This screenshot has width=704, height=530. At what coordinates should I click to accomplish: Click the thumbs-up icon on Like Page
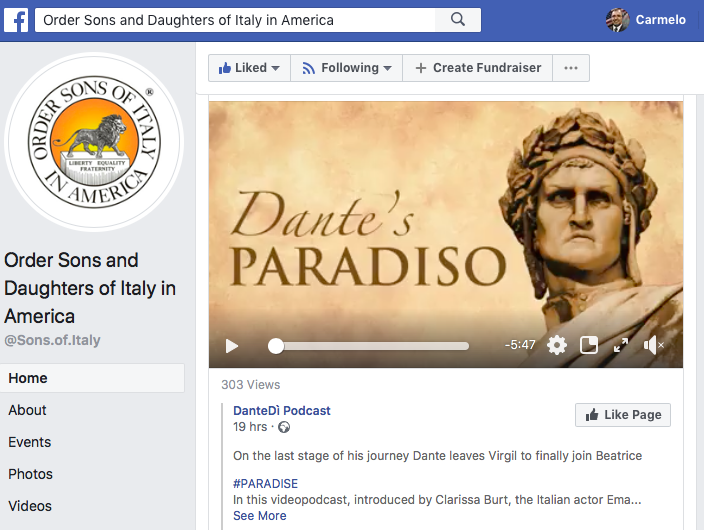(592, 415)
